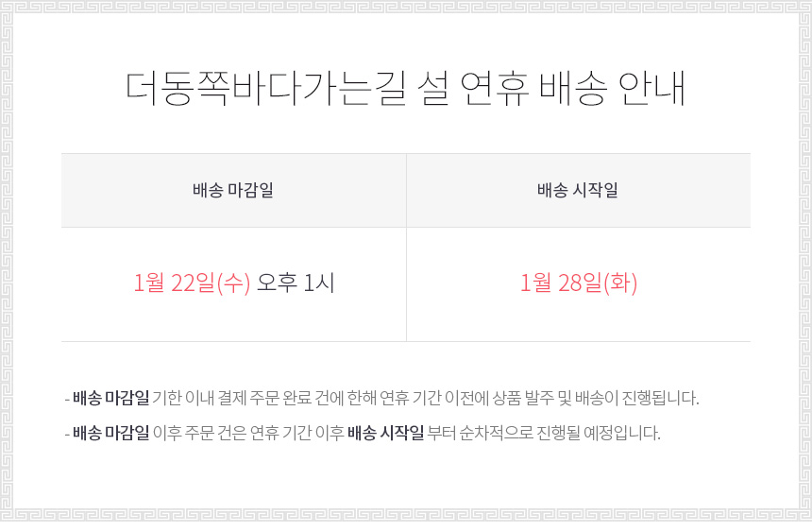Image resolution: width=812 pixels, height=531 pixels.
Task: Click the word 배송 in the title
Action: click(573, 89)
